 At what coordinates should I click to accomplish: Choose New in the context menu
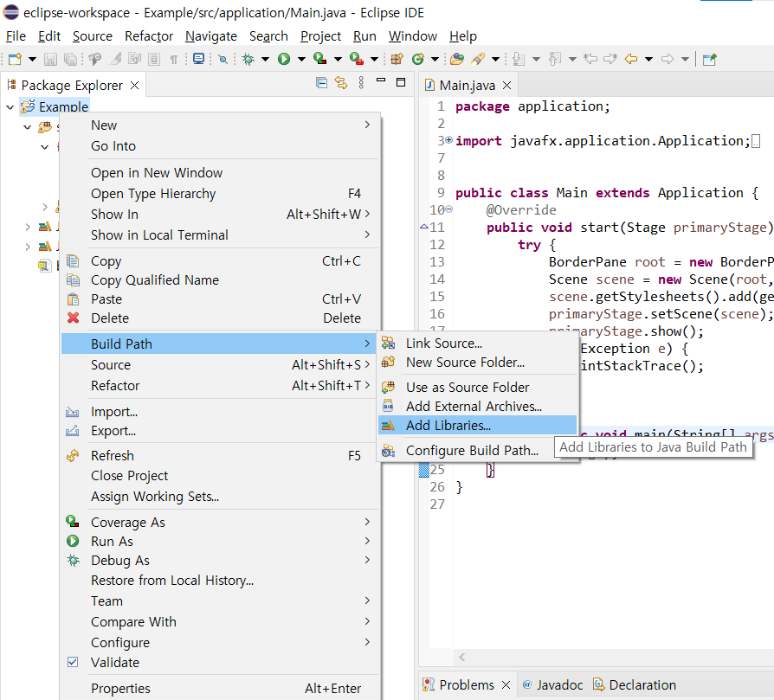coord(220,125)
